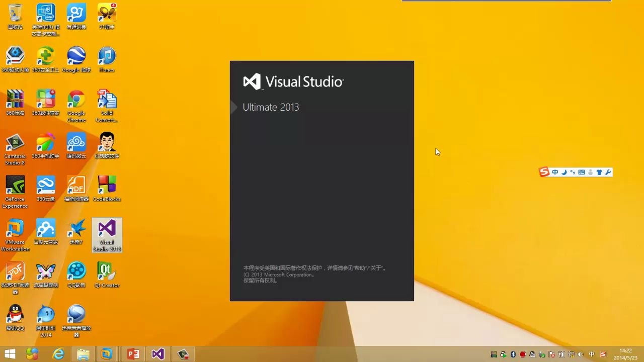644x362 pixels.
Task: Click the Sogou S logo on IME bar
Action: [x=544, y=172]
